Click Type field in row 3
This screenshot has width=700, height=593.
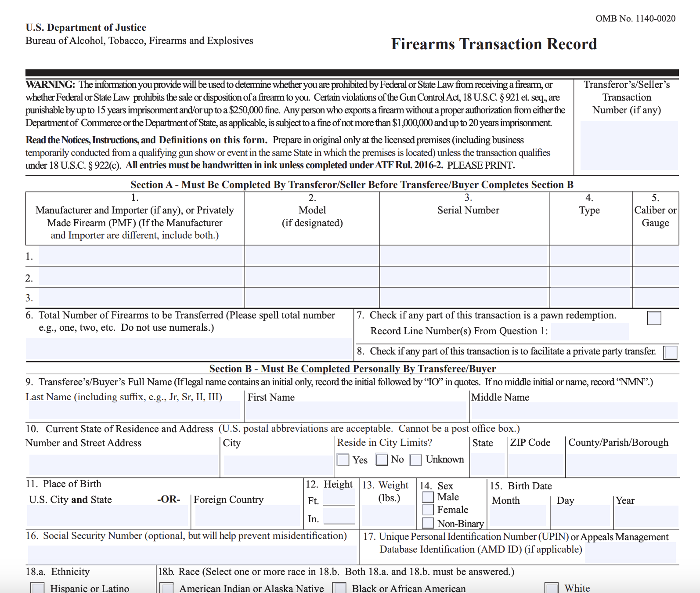pos(591,297)
